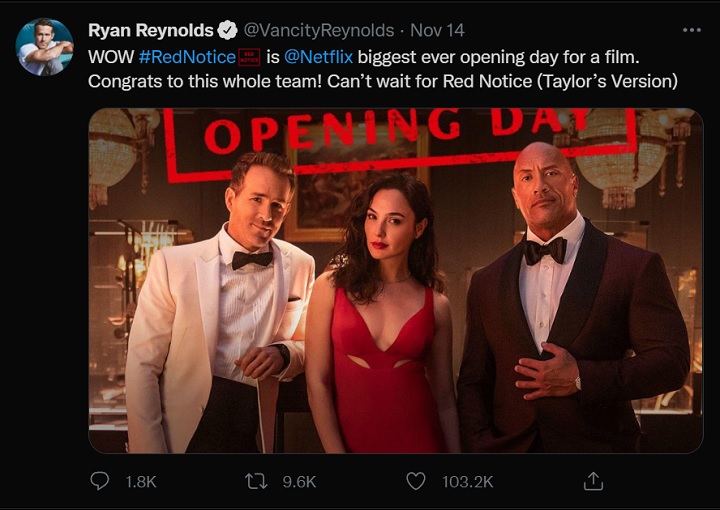Click the blue verified badge
The height and width of the screenshot is (510, 720).
(x=228, y=30)
